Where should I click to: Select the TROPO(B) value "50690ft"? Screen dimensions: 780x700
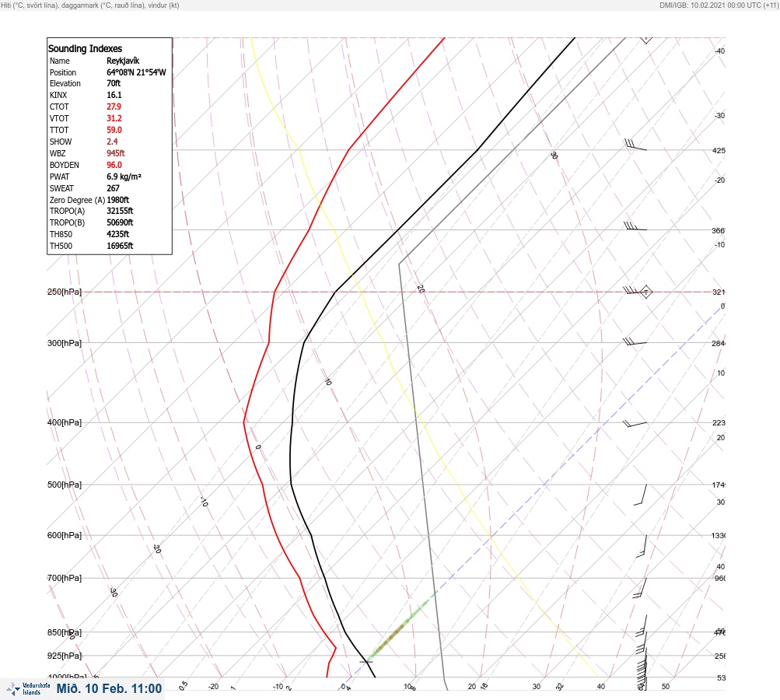point(120,222)
